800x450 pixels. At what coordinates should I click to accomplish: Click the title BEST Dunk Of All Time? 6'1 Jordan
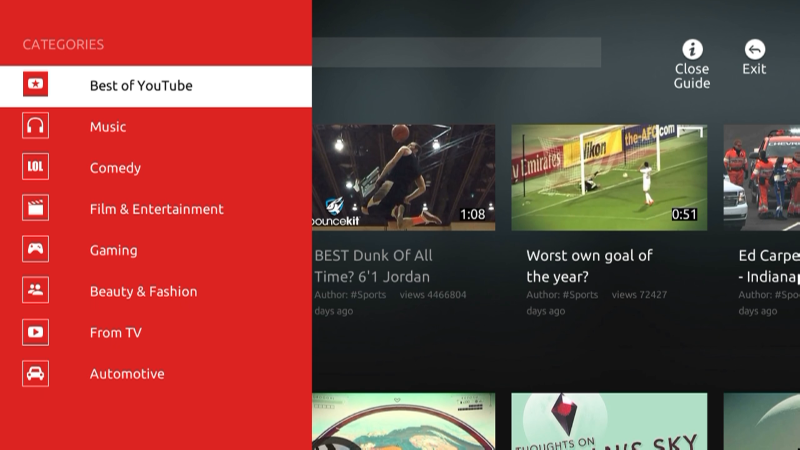(373, 266)
